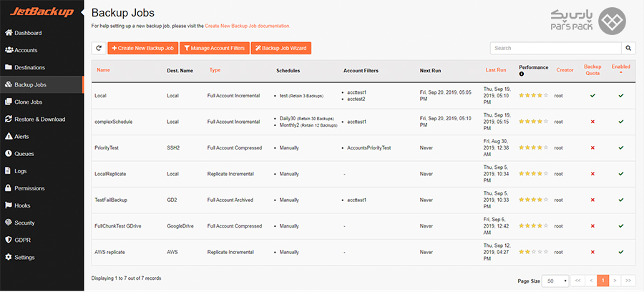
Task: Open Destinations in the sidebar
Action: coord(42,67)
